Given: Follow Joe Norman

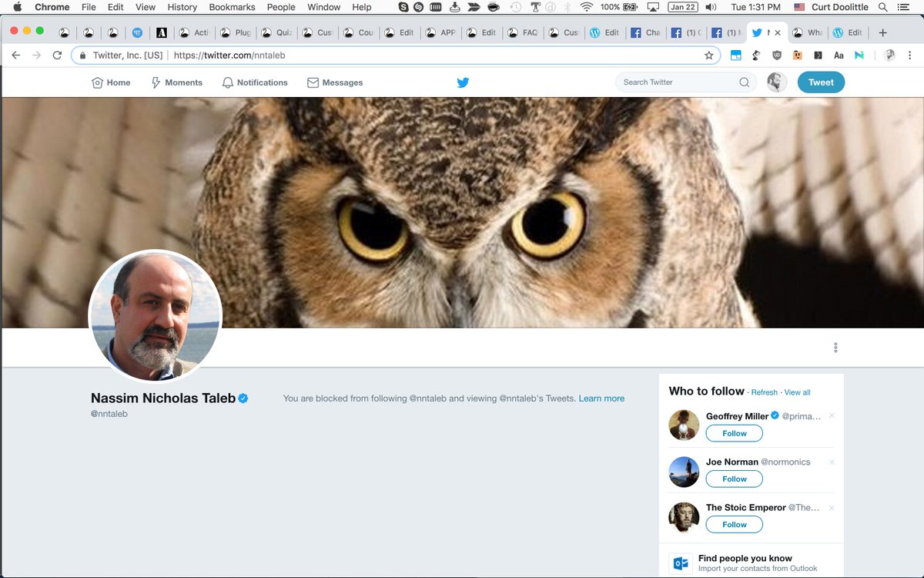Looking at the screenshot, I should (x=734, y=479).
